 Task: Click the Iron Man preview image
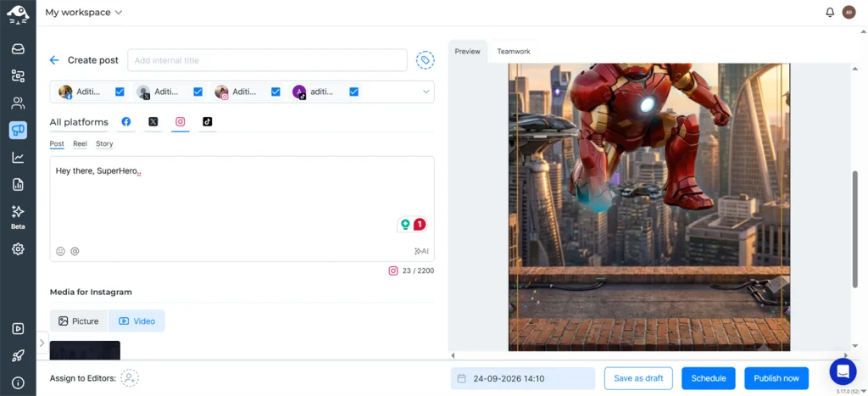click(648, 207)
